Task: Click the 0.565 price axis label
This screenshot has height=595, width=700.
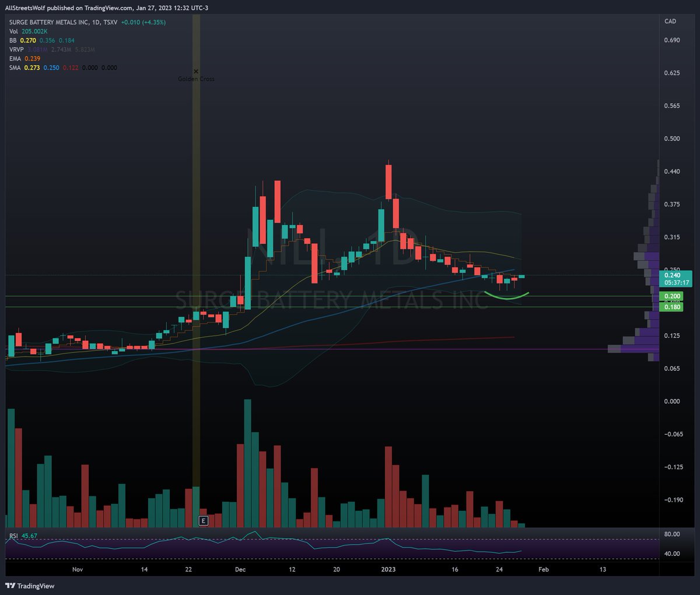Action: pyautogui.click(x=672, y=106)
